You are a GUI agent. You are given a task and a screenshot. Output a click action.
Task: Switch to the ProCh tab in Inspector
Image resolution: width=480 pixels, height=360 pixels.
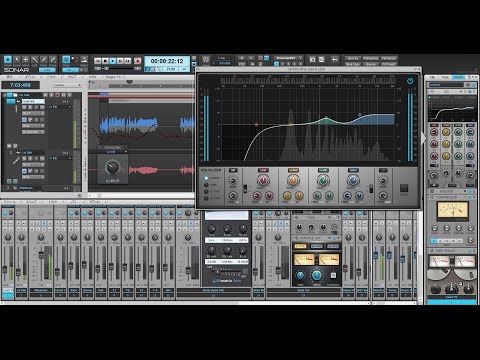(x=458, y=77)
